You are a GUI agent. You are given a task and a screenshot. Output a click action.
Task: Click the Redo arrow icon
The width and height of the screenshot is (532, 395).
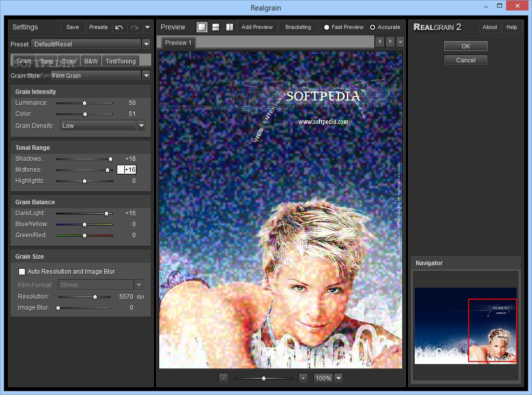pyautogui.click(x=134, y=27)
